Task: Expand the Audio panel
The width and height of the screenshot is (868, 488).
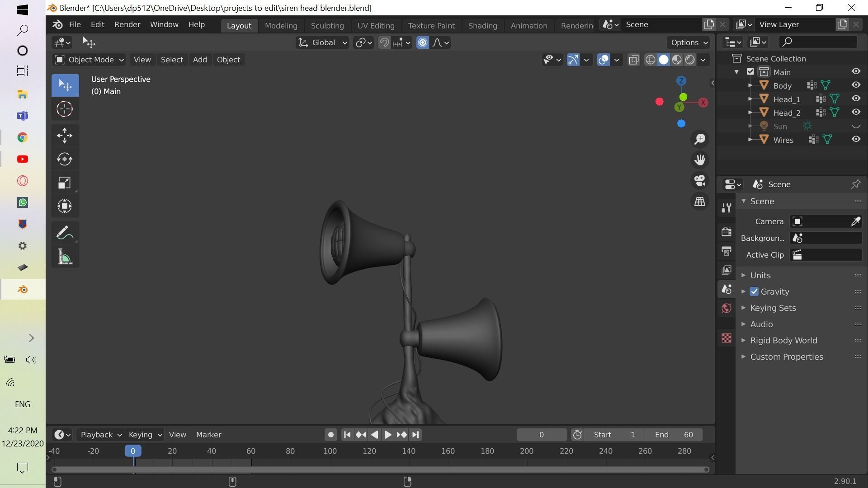Action: (761, 324)
